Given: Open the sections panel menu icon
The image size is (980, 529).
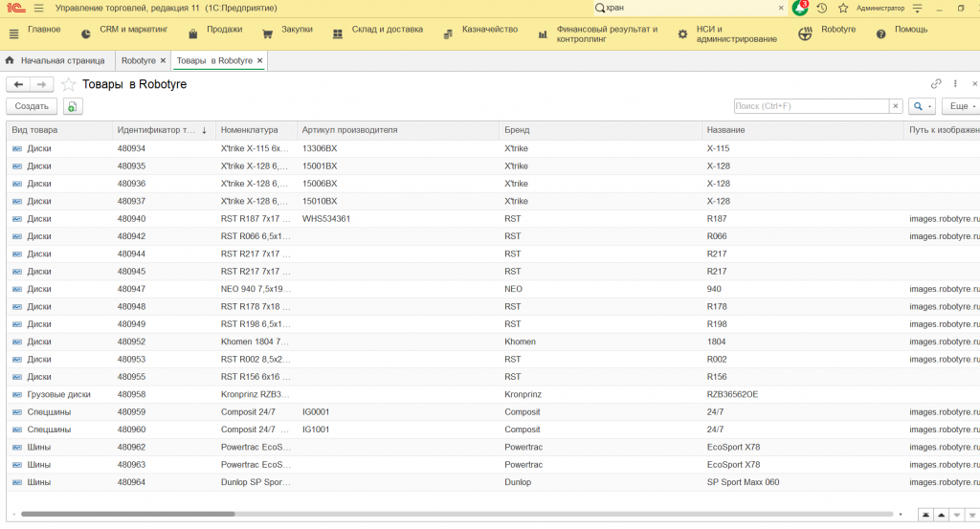Looking at the screenshot, I should tap(13, 34).
